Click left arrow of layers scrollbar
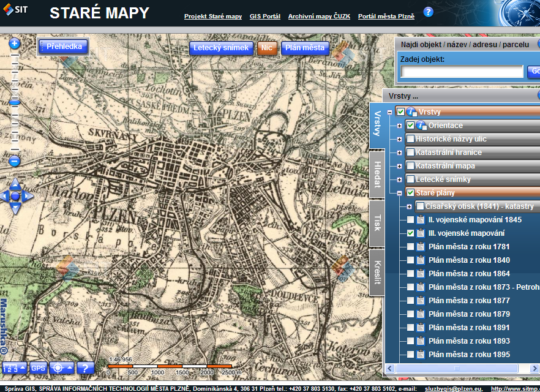This screenshot has width=540, height=392. (389, 368)
